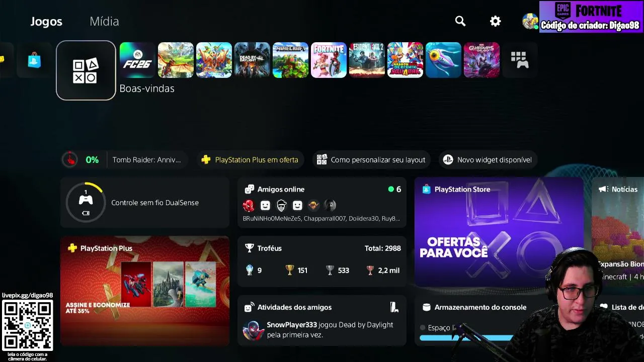Open the Controle sem fio DualSense widget
Viewport: 644px width, 362px height.
pyautogui.click(x=145, y=203)
